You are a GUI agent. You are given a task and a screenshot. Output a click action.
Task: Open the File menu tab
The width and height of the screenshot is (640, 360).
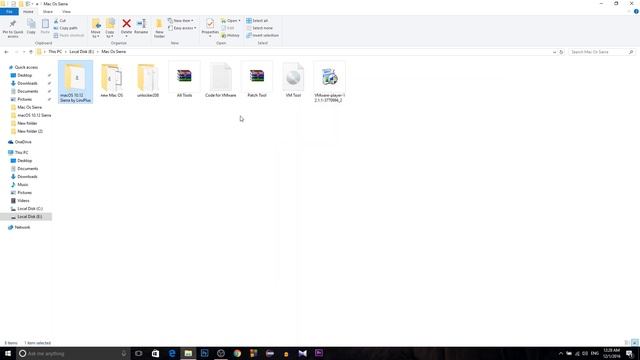point(9,12)
